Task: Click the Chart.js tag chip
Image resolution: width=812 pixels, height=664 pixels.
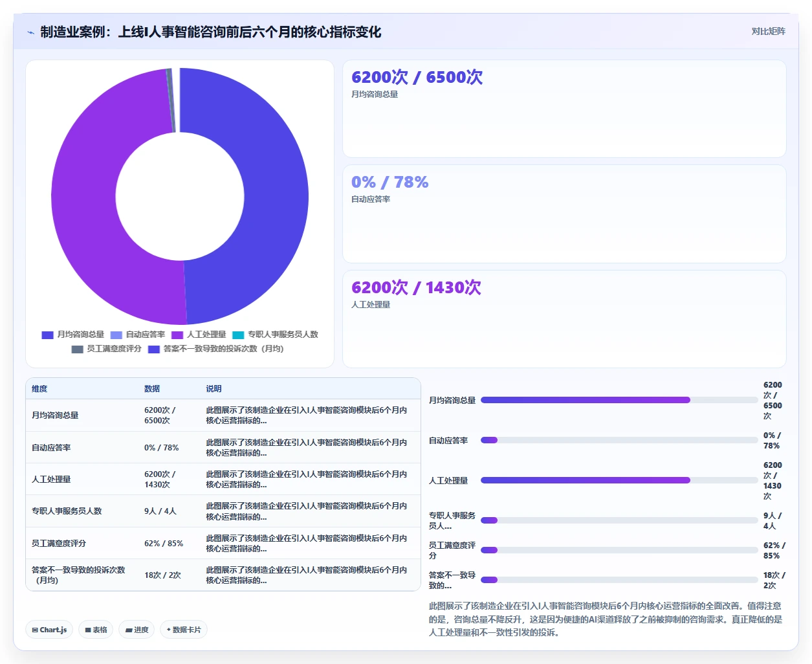Action: (49, 630)
